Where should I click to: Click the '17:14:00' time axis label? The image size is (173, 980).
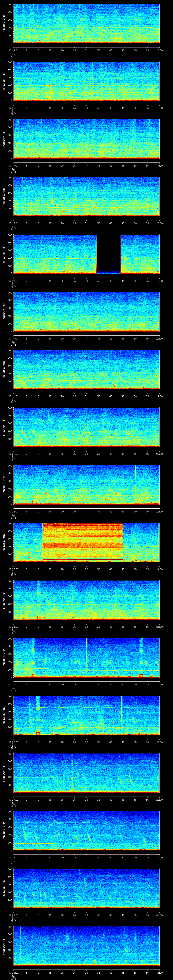[x=13, y=50]
